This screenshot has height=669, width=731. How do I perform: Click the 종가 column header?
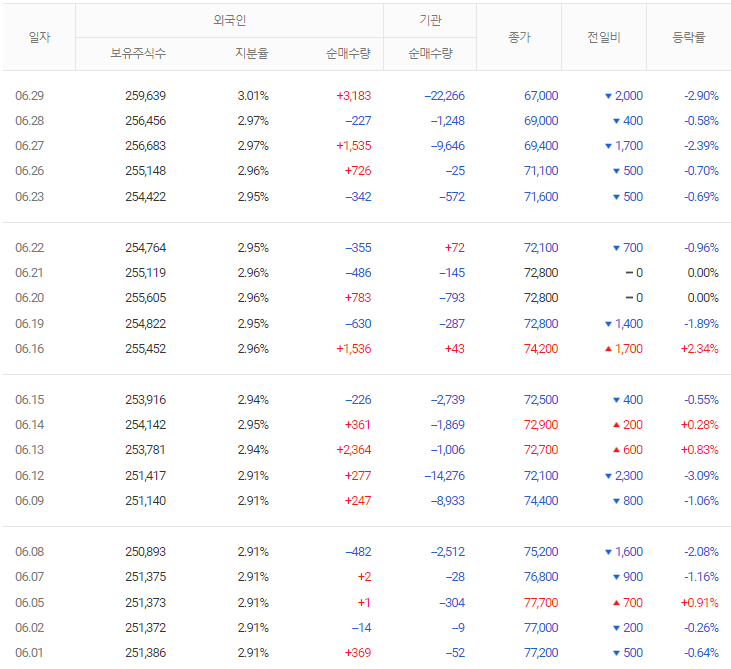[519, 37]
